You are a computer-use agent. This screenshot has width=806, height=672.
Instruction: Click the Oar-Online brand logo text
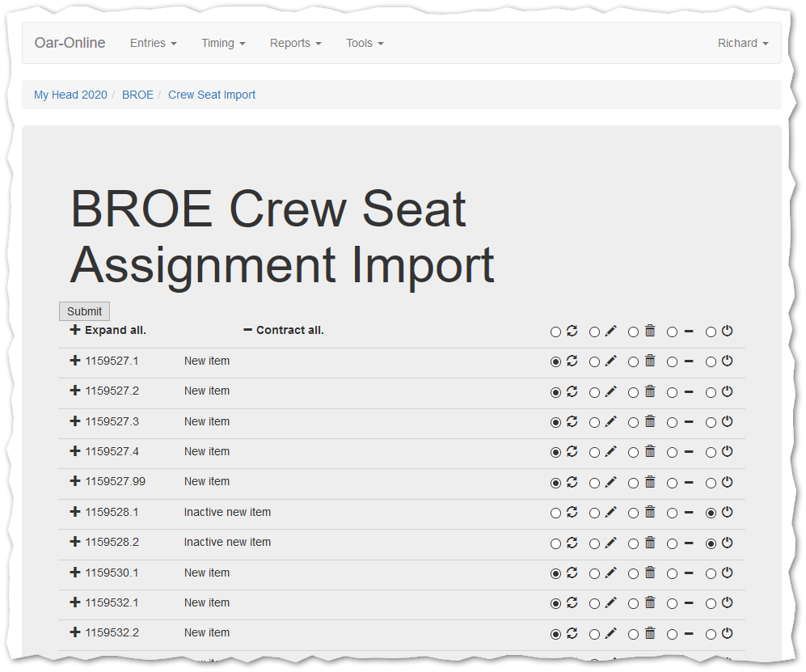70,43
